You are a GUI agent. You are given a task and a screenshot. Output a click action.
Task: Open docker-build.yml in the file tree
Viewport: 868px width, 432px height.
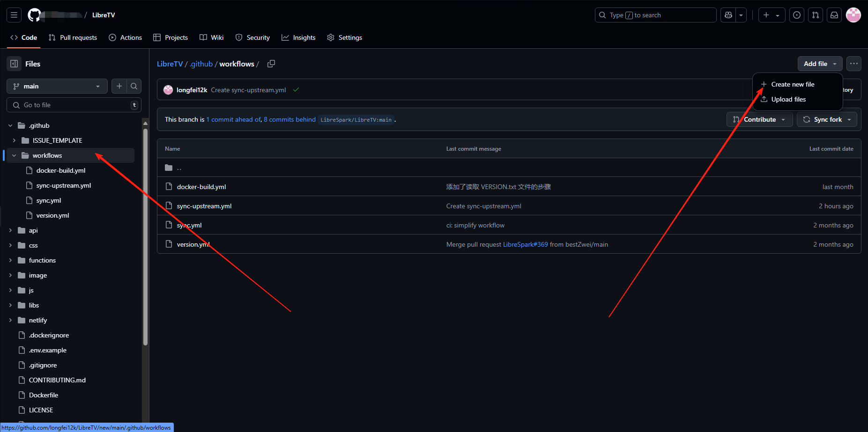pos(61,170)
